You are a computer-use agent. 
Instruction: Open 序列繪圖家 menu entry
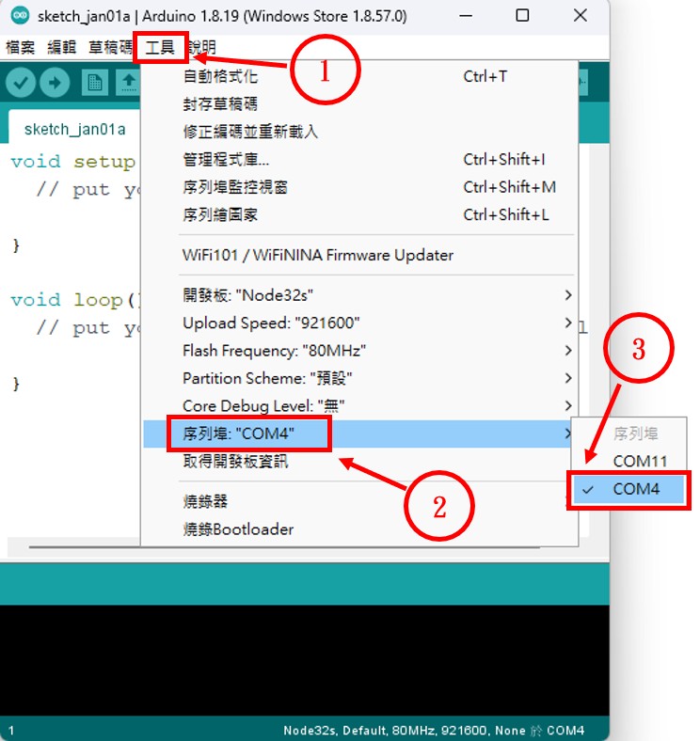(x=359, y=214)
